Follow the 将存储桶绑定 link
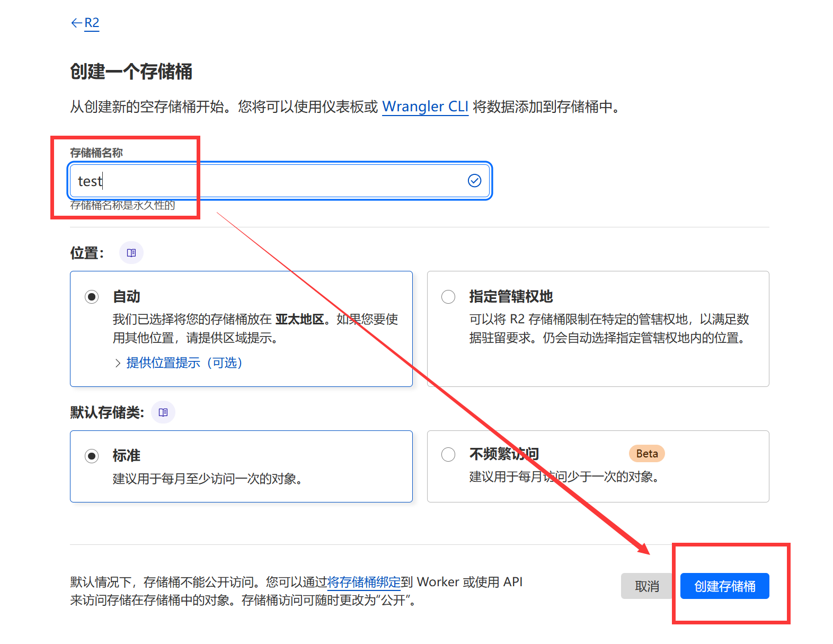The width and height of the screenshot is (833, 644). click(364, 582)
